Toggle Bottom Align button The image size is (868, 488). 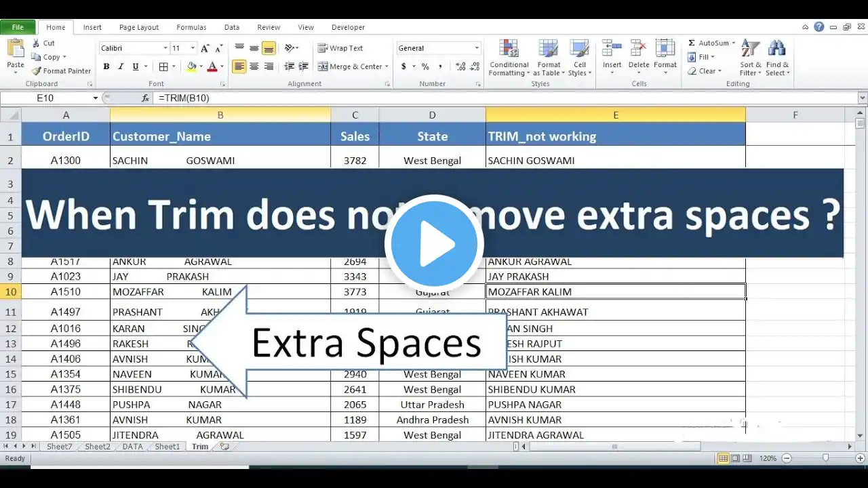point(269,48)
